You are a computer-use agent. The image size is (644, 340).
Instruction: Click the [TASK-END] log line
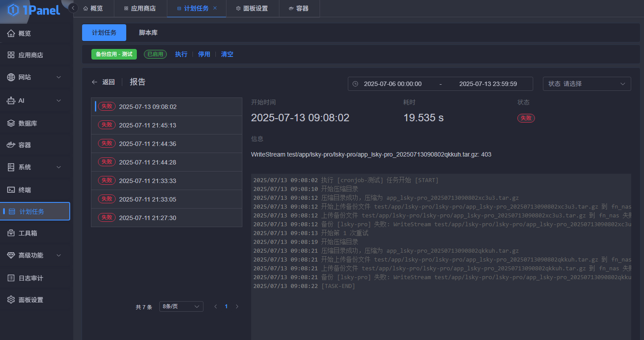pos(304,286)
